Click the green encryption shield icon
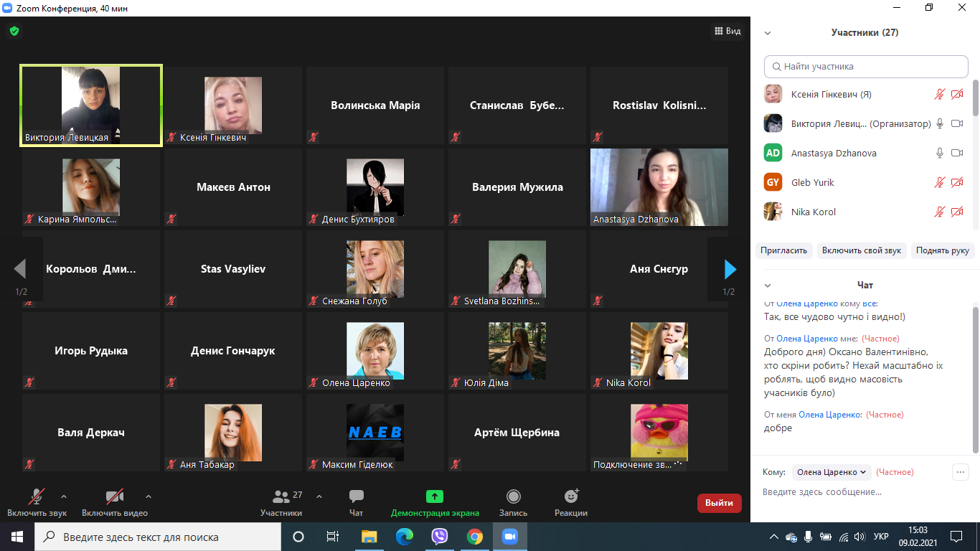980x551 pixels. [14, 31]
